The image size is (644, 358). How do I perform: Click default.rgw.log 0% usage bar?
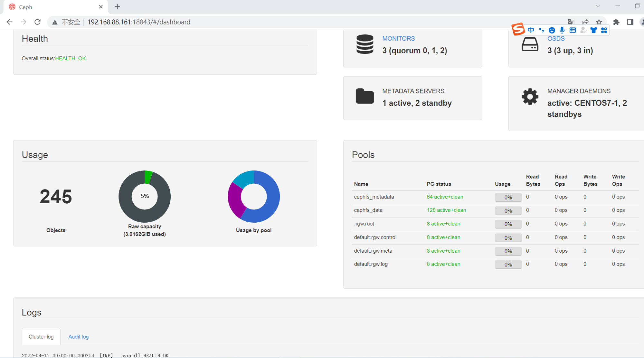(x=508, y=264)
